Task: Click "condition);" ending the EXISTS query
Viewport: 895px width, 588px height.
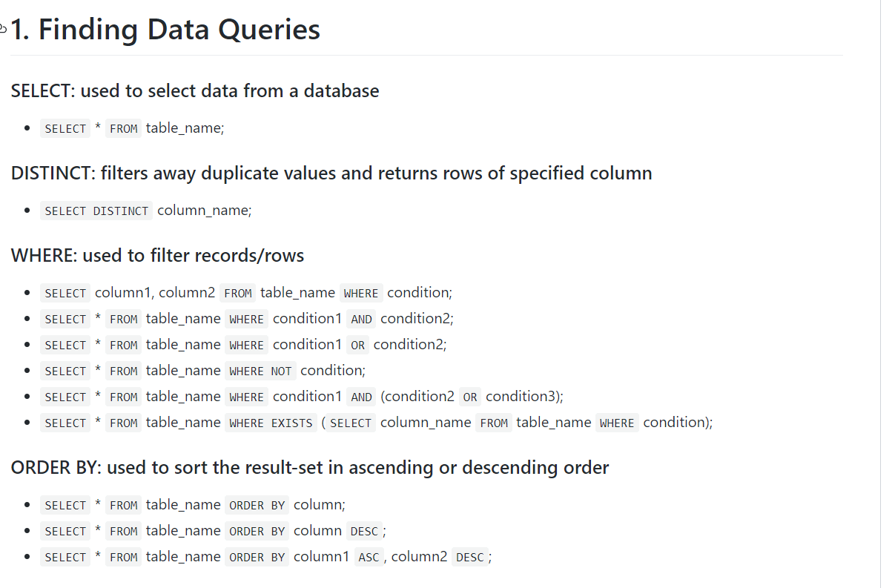Action: coord(678,423)
